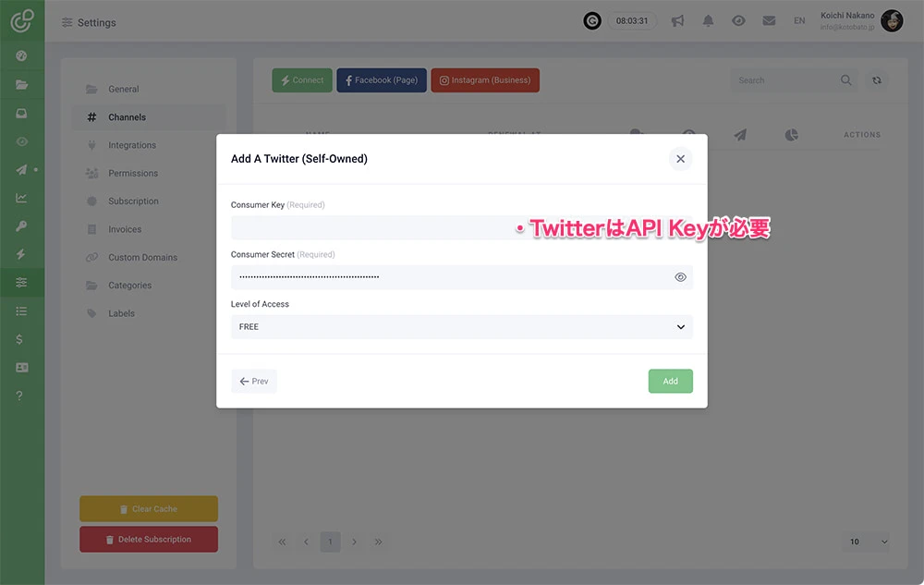The height and width of the screenshot is (585, 924).
Task: Open the lightning bolt icon in sidebar
Action: [22, 254]
